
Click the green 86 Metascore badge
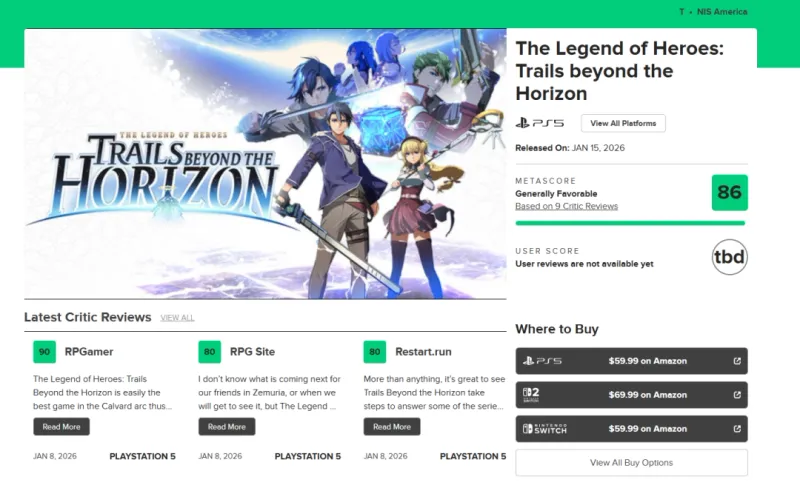pyautogui.click(x=729, y=192)
